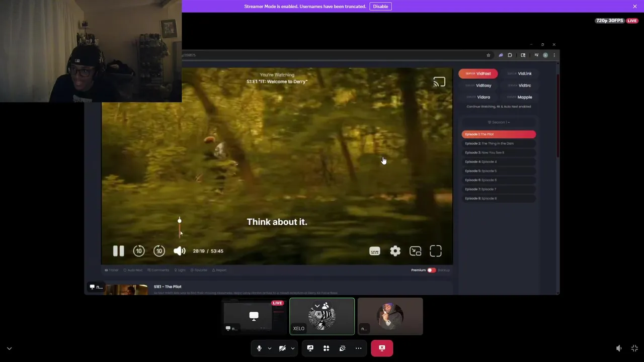Image resolution: width=644 pixels, height=362 pixels.
Task: Select Episode 3: Now You See It
Action: 499,152
